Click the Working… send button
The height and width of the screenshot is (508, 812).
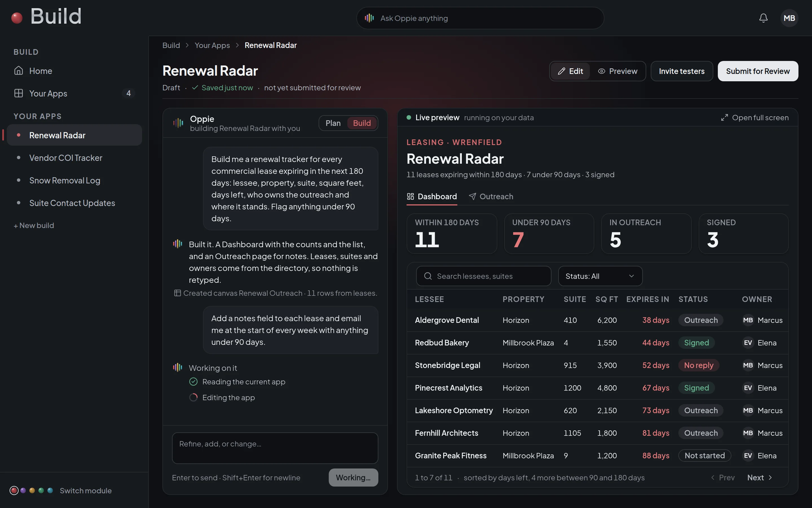pos(353,478)
